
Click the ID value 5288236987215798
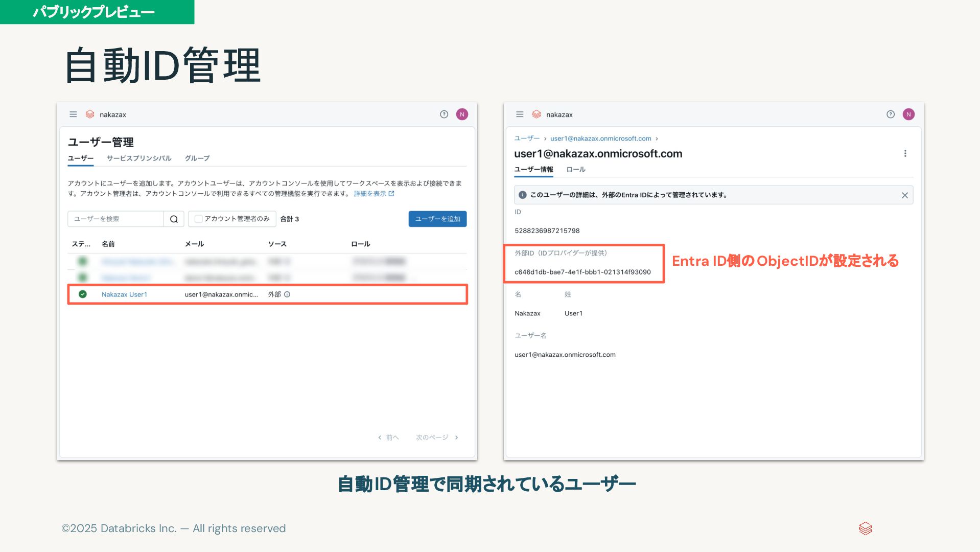[547, 231]
